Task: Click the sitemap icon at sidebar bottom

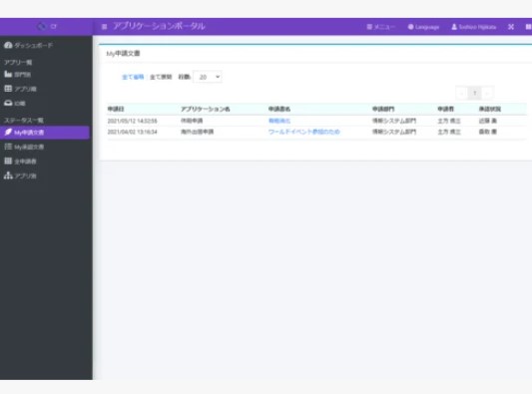Action: (8, 176)
